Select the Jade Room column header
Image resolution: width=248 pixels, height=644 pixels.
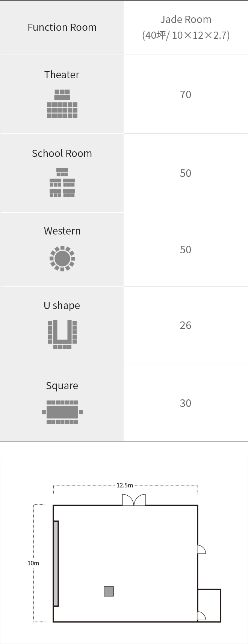[x=186, y=27]
